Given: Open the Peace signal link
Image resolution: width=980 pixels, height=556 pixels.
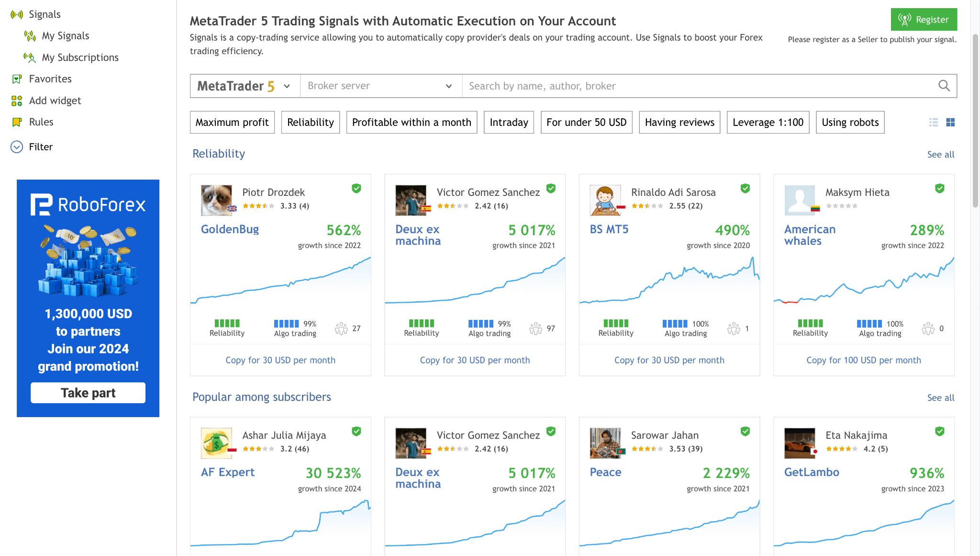Looking at the screenshot, I should click(x=605, y=472).
